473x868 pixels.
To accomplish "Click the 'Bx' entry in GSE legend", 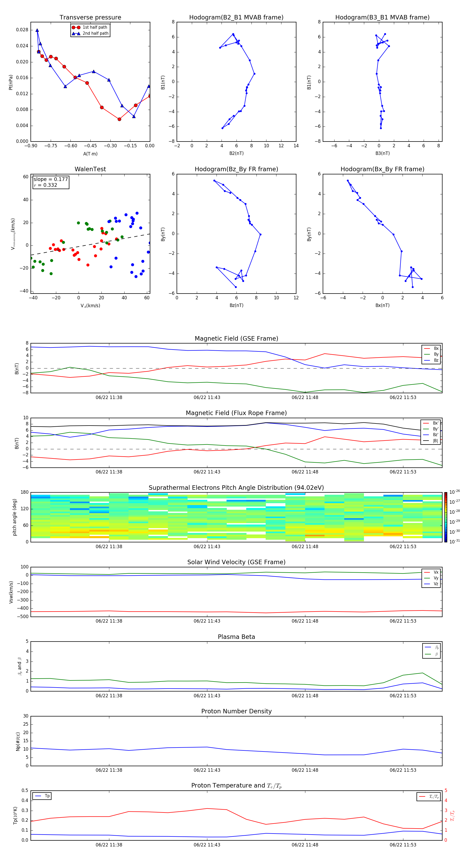I will (431, 349).
